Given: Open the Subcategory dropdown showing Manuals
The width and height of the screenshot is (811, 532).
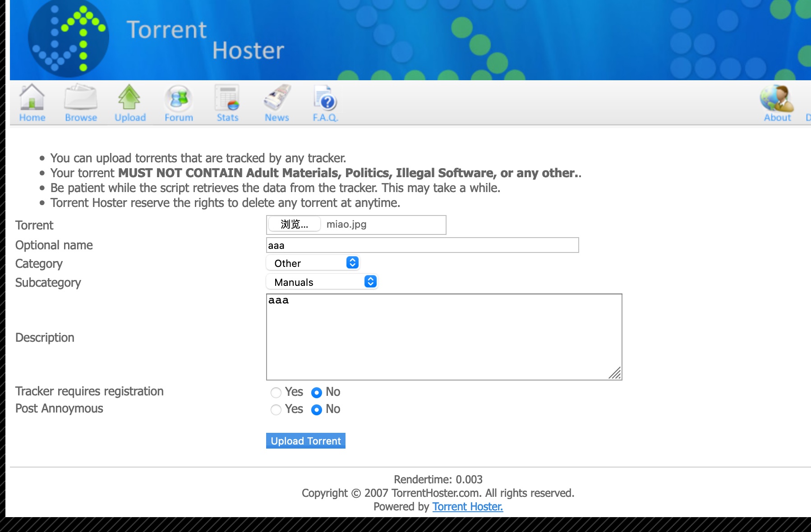Looking at the screenshot, I should click(x=322, y=282).
